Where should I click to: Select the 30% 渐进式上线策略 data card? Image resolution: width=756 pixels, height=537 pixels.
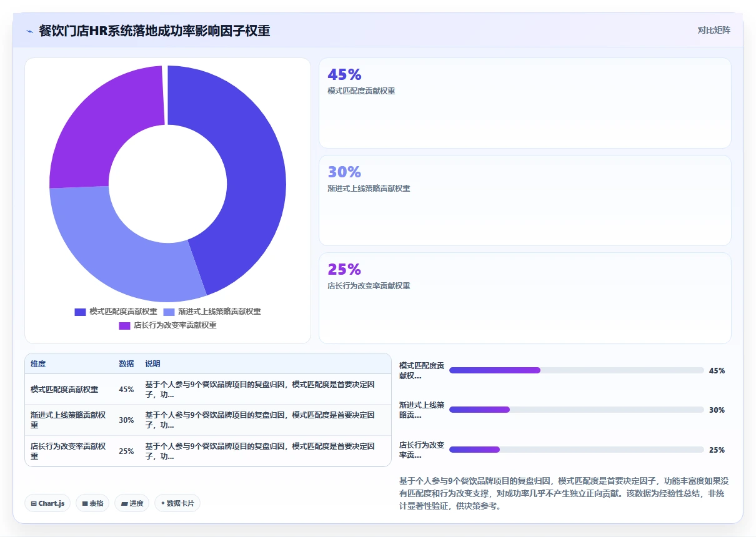(525, 200)
